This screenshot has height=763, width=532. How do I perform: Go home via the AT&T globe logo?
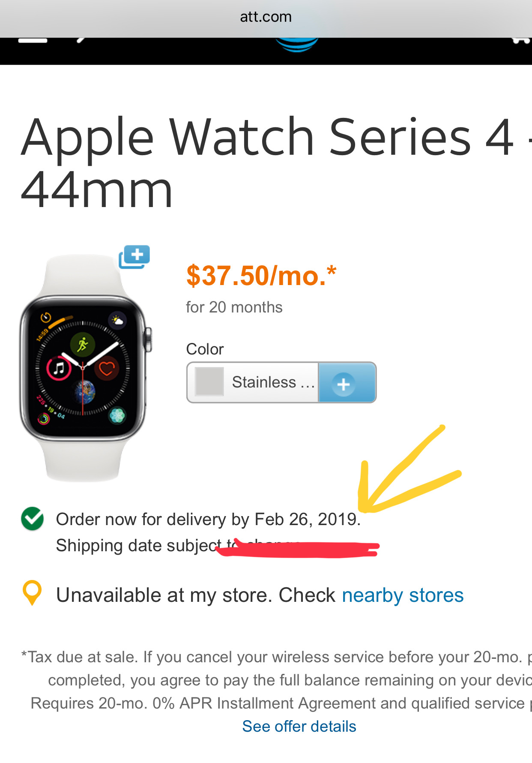pos(296,45)
